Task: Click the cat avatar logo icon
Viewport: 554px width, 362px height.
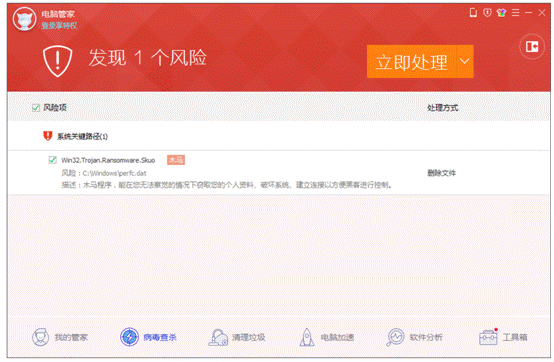Action: tap(24, 19)
